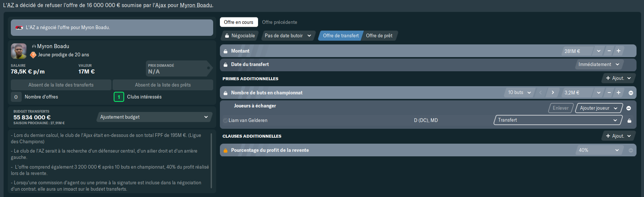
Task: Click the 55 834 000 € transfer budget value
Action: [x=32, y=117]
